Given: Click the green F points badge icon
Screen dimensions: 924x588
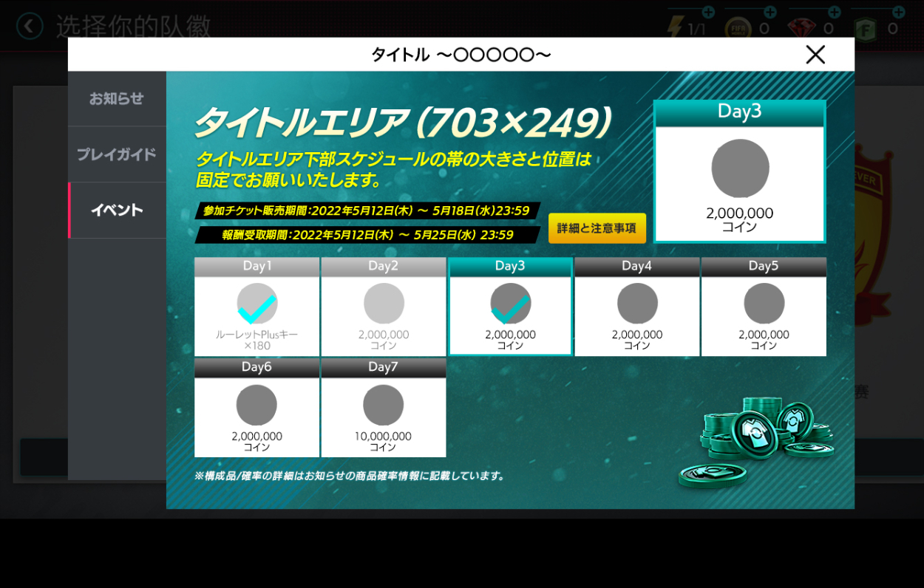Looking at the screenshot, I should point(865,30).
